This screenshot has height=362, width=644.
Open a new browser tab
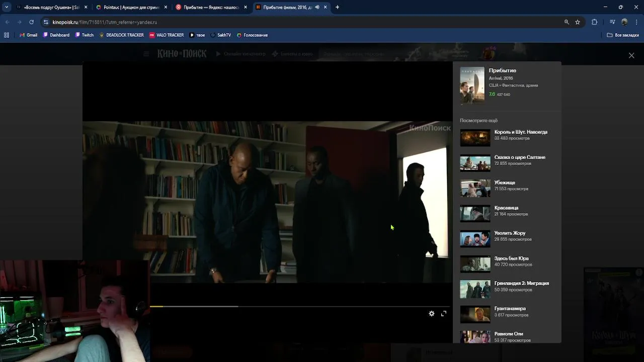click(x=337, y=7)
